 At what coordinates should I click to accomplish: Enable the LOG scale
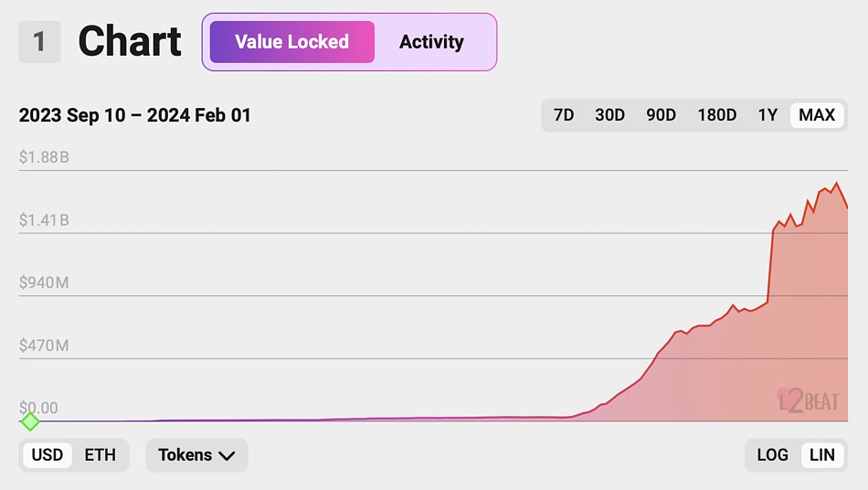coord(772,455)
